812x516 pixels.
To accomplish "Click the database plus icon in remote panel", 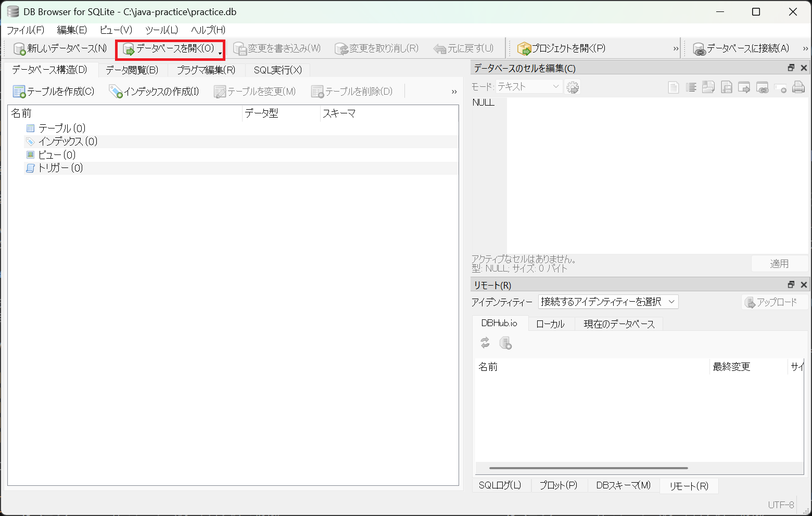I will tap(505, 343).
